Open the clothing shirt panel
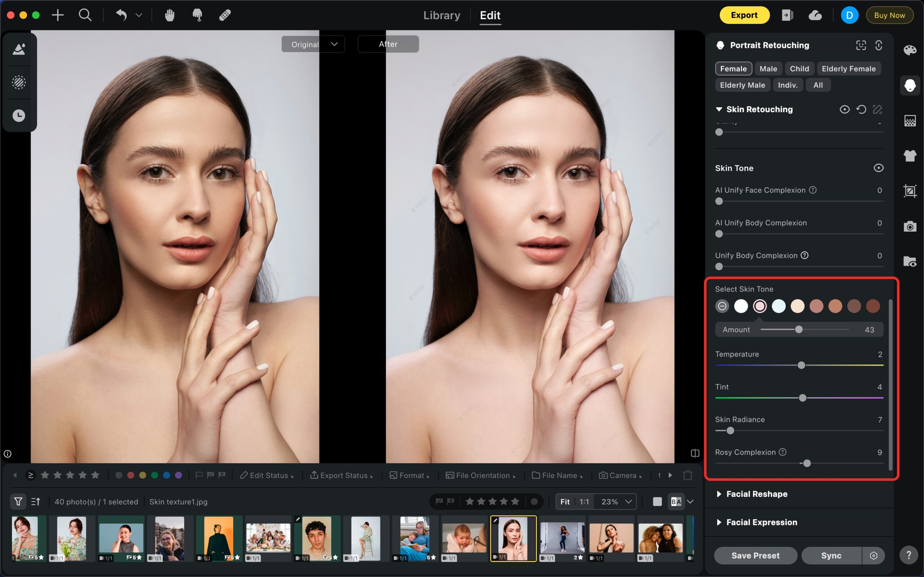924x577 pixels. pyautogui.click(x=910, y=155)
